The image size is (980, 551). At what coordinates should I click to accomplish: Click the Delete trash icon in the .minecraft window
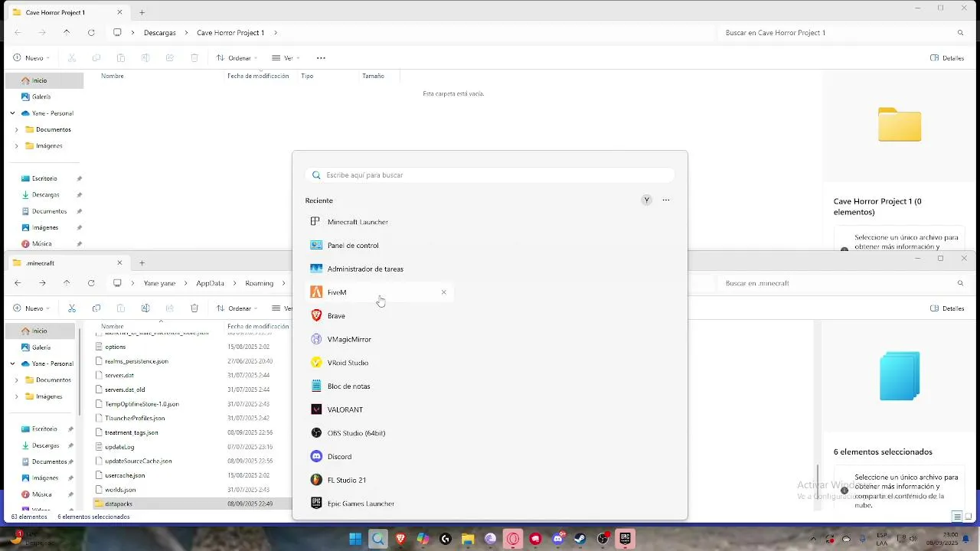tap(194, 308)
